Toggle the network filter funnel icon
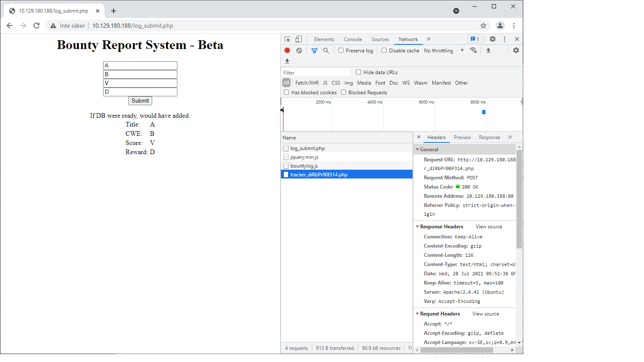The image size is (644, 362). 314,50
